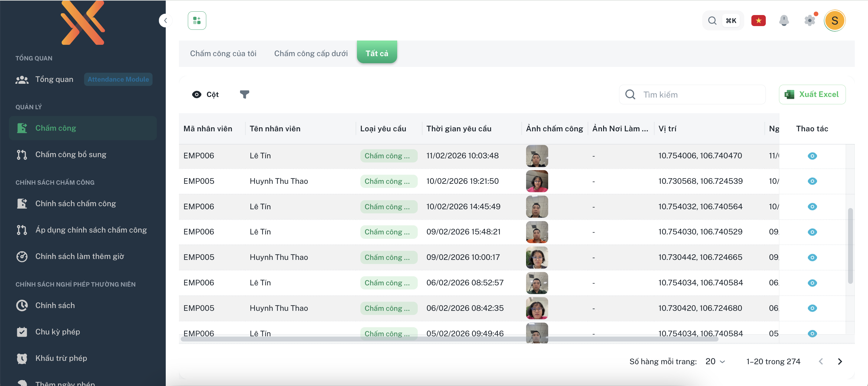Open Chính sách làm thêm giờ in sidebar

[x=79, y=256]
